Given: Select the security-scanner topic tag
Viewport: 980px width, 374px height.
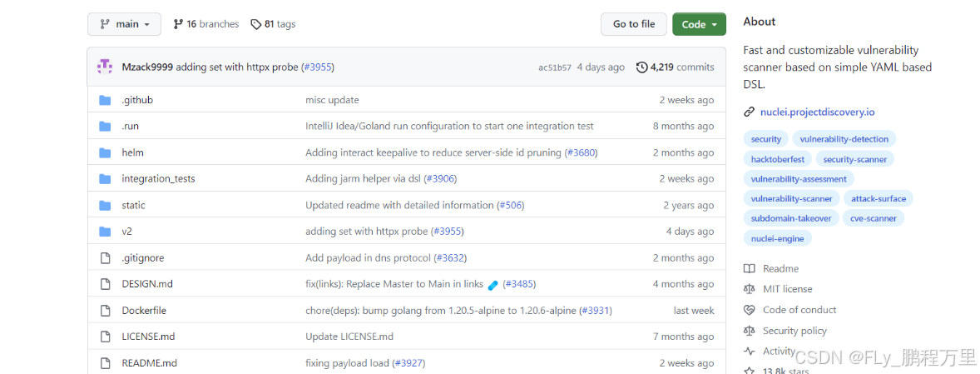Looking at the screenshot, I should pos(855,159).
